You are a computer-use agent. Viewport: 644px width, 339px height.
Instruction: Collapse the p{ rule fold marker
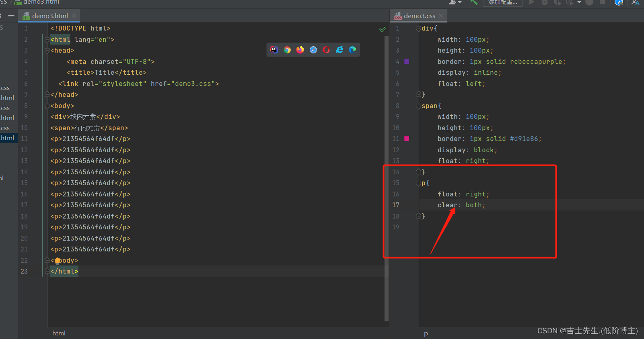pyautogui.click(x=419, y=183)
